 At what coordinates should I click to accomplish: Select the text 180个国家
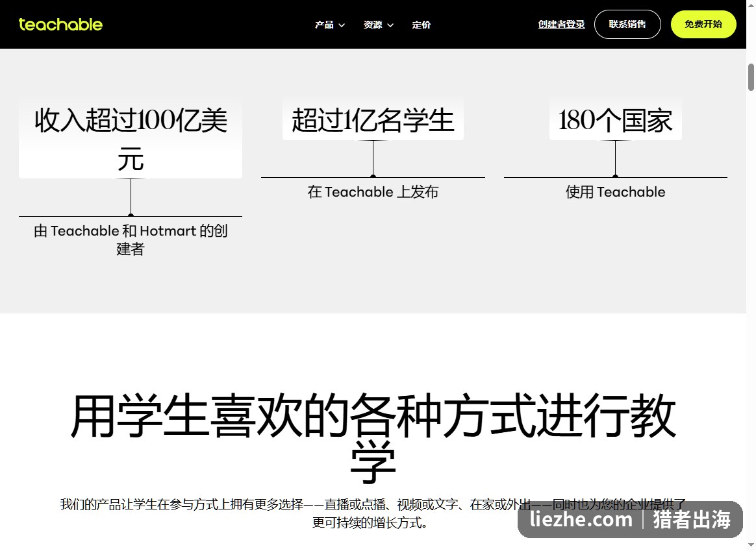pyautogui.click(x=615, y=120)
